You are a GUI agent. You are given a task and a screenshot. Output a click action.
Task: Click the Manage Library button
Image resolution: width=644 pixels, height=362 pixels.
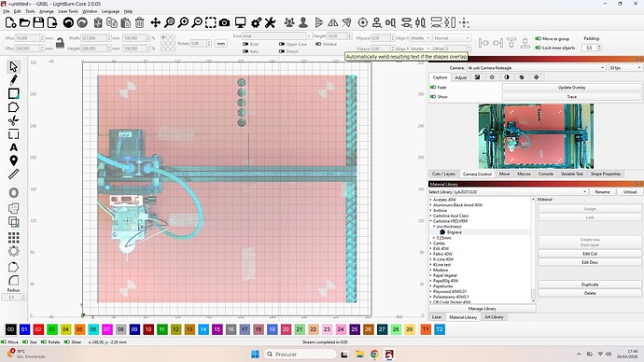(483, 308)
